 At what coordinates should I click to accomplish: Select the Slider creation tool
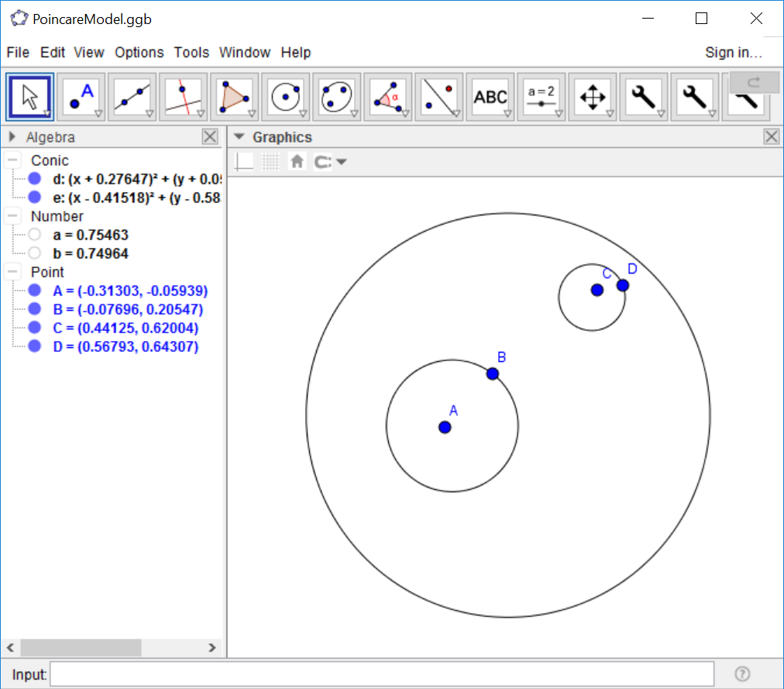[542, 96]
